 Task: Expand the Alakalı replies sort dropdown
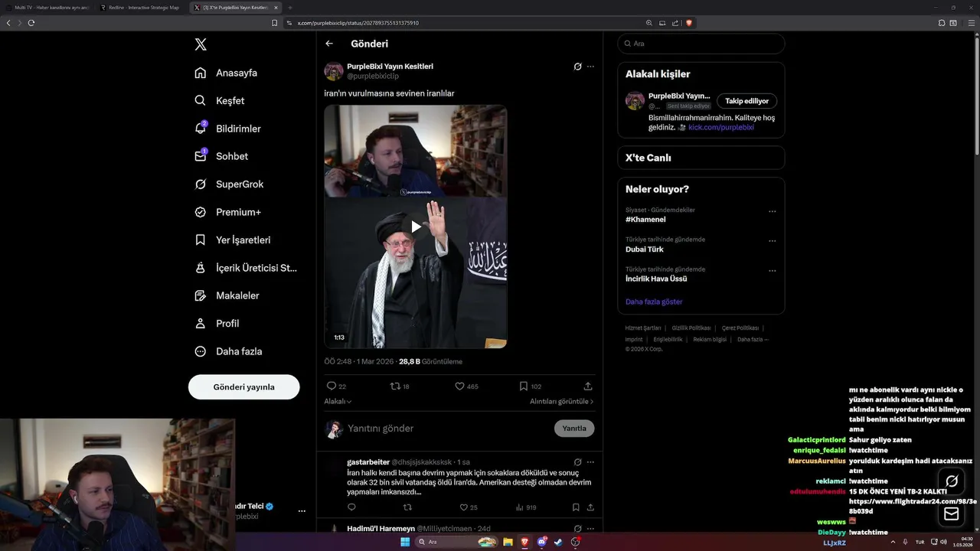338,401
